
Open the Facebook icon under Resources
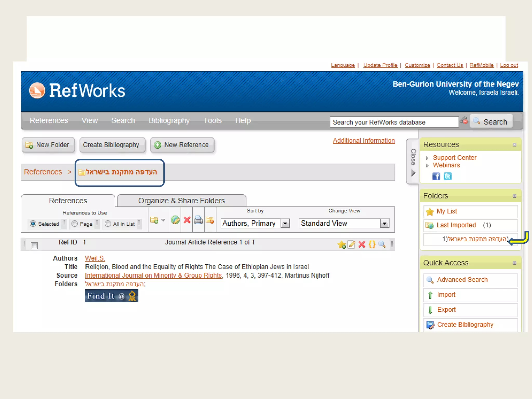436,176
